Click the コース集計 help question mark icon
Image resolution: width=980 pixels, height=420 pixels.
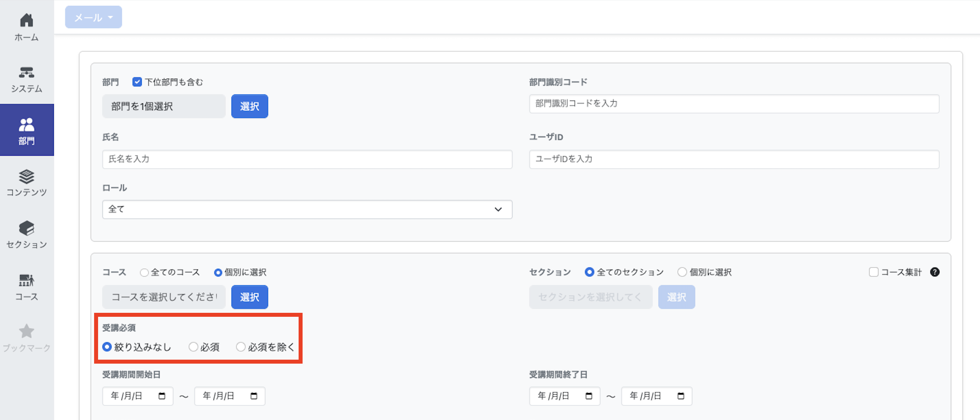935,272
